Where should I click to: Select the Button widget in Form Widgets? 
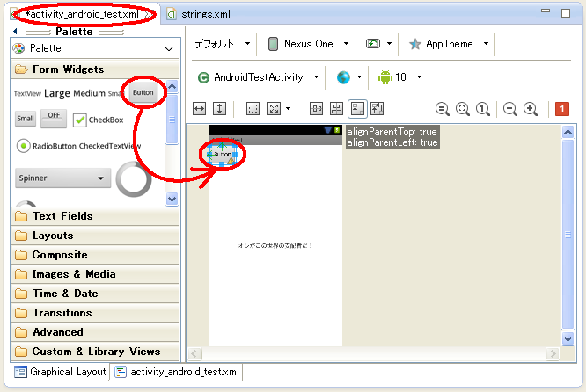pyautogui.click(x=143, y=92)
